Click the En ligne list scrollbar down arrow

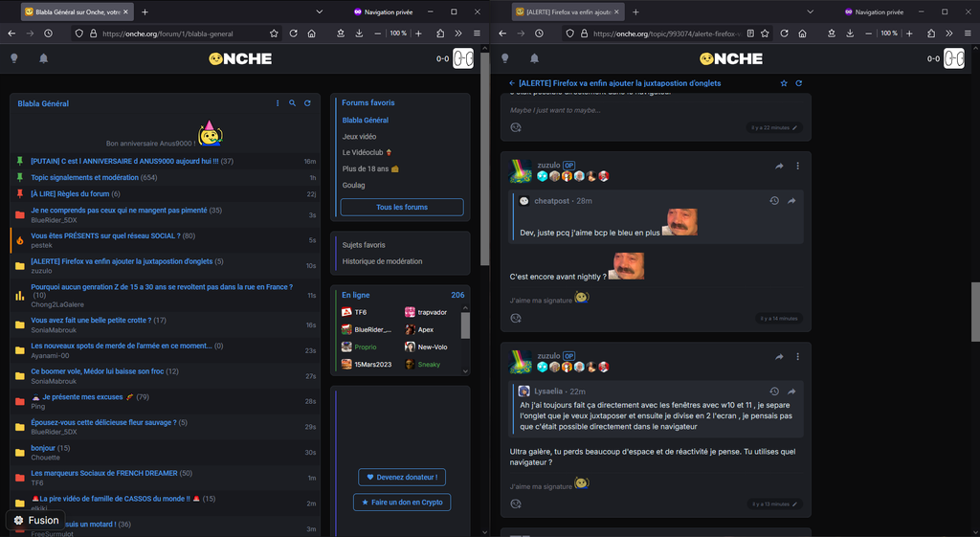[x=466, y=370]
